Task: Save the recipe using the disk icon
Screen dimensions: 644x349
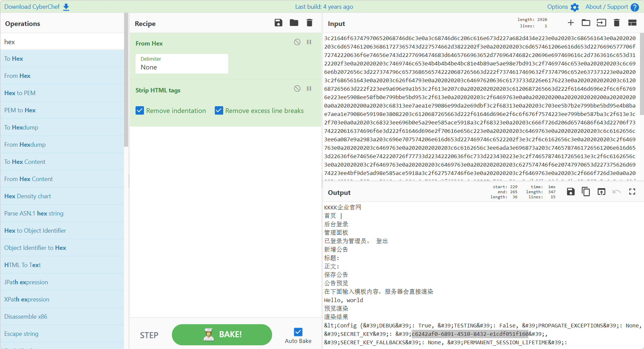Action: pos(278,23)
